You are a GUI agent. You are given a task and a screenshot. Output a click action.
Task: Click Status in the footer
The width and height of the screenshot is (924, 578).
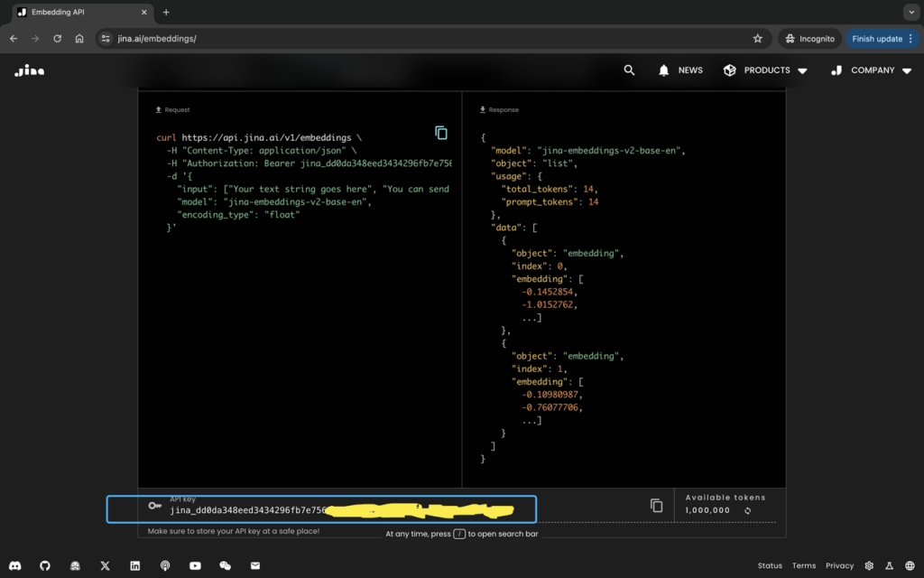click(769, 565)
